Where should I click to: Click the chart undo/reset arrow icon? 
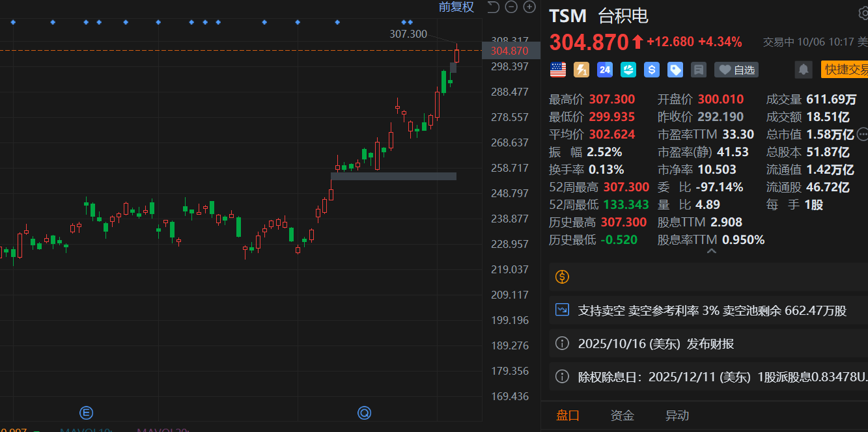493,7
